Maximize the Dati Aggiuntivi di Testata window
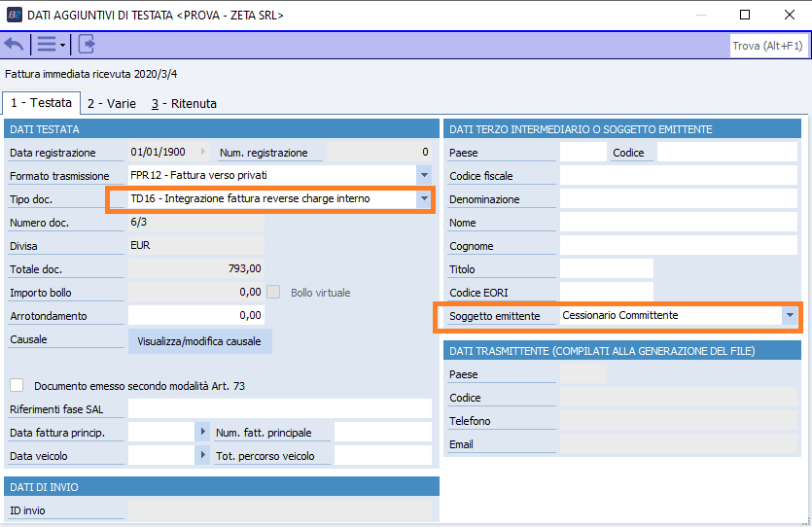812x527 pixels. coord(745,15)
